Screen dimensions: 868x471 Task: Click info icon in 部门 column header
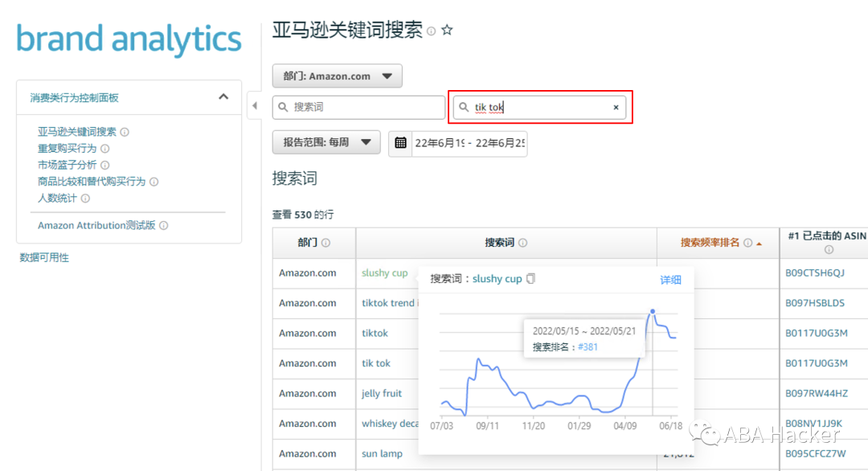tap(325, 243)
